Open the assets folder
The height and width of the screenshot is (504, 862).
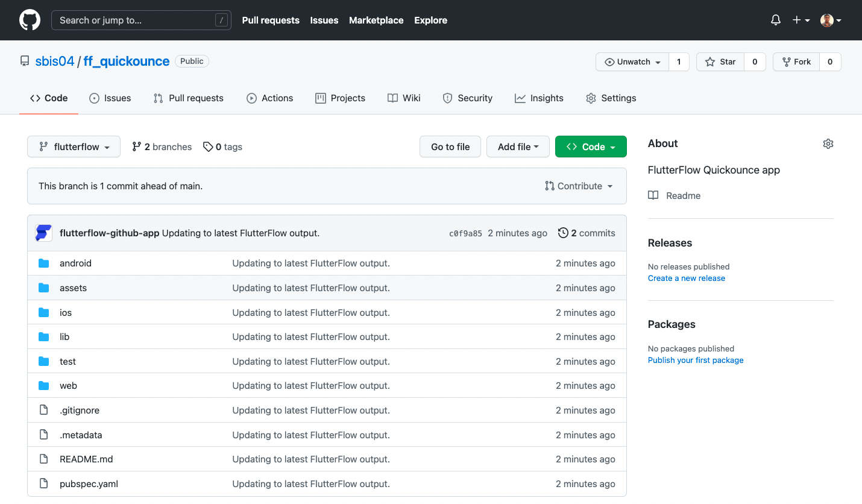[x=73, y=288]
